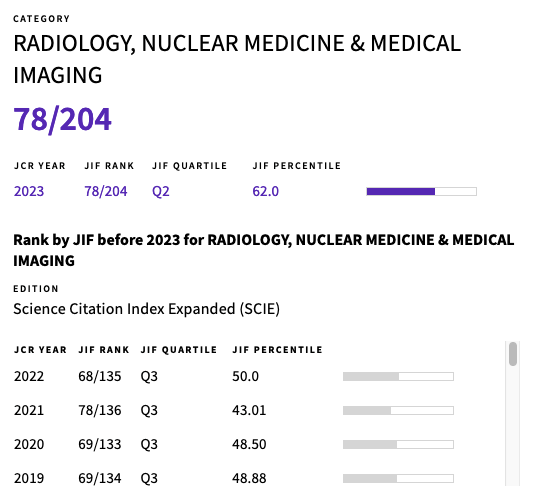Click the 2022 percentile bar at 50.0
The height and width of the screenshot is (498, 536).
(398, 377)
